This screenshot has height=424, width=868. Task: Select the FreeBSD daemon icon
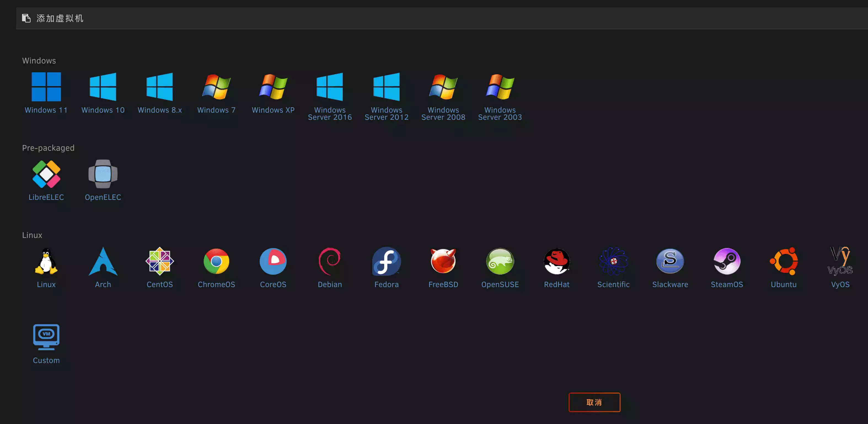[x=443, y=261]
